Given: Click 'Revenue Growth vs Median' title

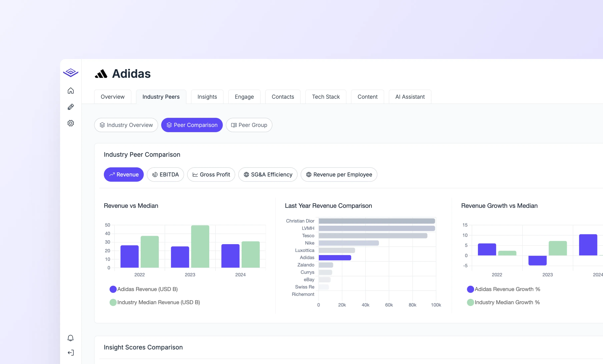Looking at the screenshot, I should [x=499, y=206].
